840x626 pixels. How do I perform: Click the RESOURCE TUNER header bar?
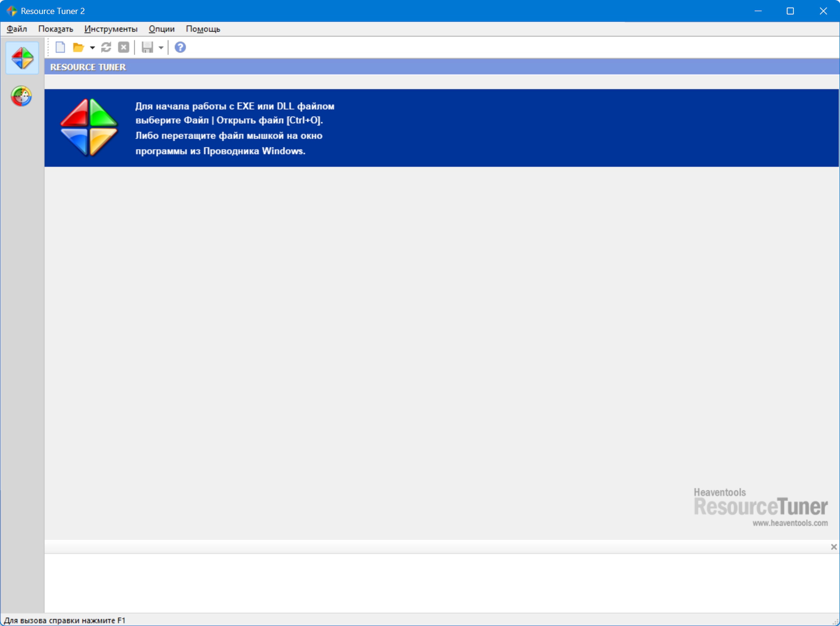coord(442,67)
